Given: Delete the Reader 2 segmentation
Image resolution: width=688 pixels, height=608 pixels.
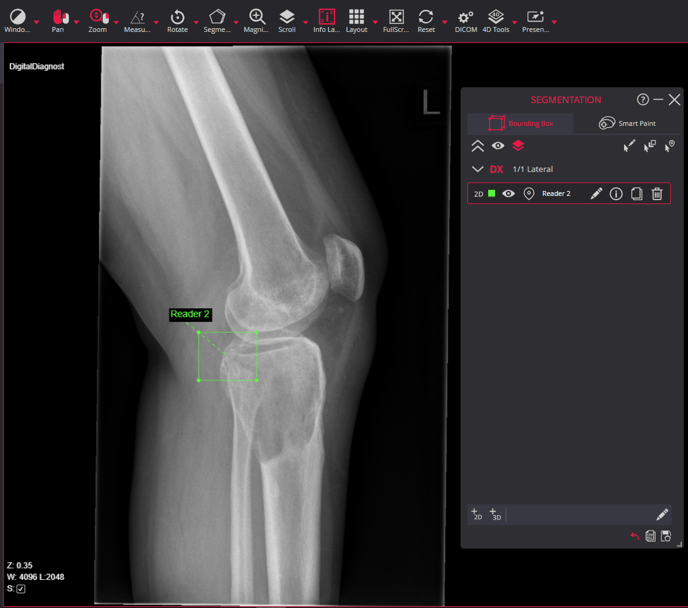Looking at the screenshot, I should 657,193.
